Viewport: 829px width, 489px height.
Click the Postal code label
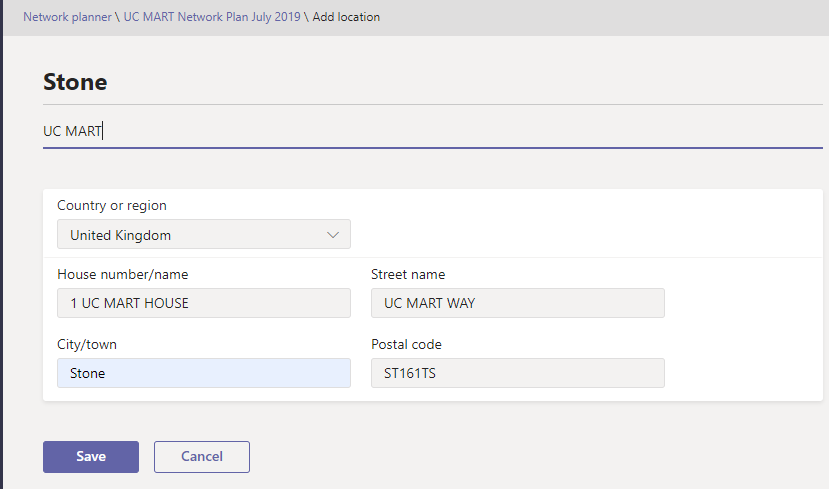pyautogui.click(x=406, y=344)
